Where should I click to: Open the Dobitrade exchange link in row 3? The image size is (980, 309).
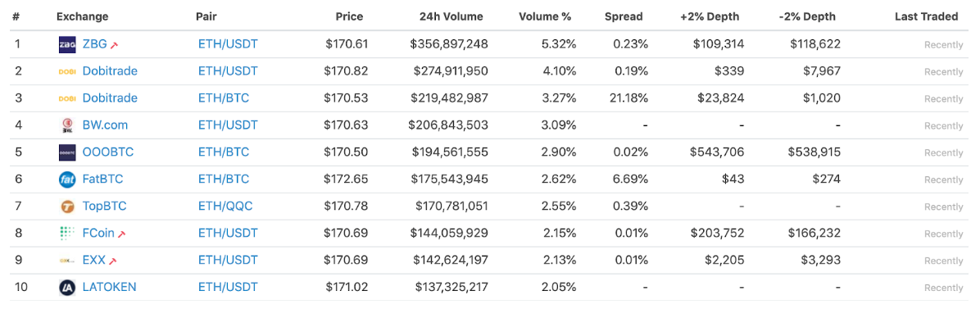point(110,98)
